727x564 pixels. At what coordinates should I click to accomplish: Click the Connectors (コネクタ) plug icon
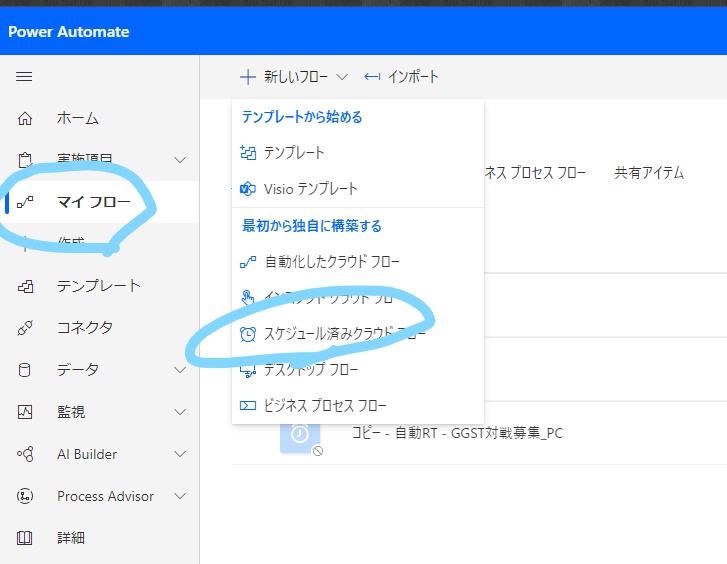[26, 328]
